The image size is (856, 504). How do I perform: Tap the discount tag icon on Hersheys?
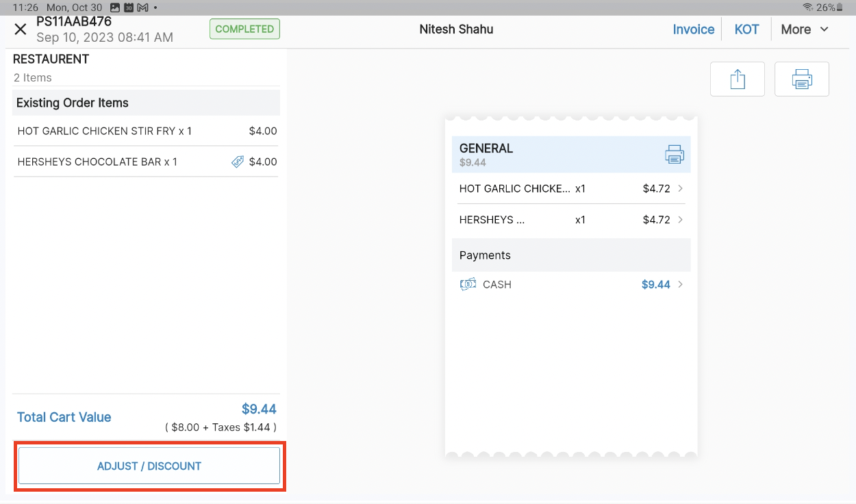click(238, 162)
